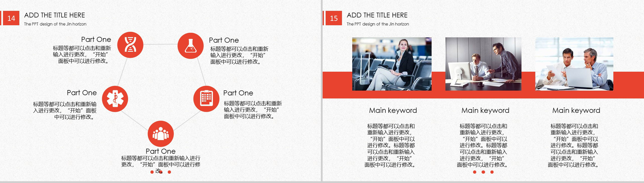The width and height of the screenshot is (644, 183).
Task: Click the leftmost red dot on slide 15
Action: click(475, 172)
